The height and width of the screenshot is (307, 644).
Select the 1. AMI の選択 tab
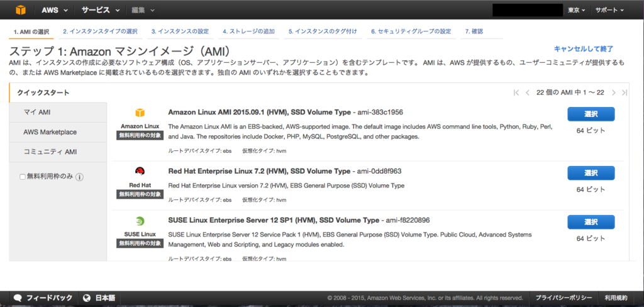tap(31, 31)
